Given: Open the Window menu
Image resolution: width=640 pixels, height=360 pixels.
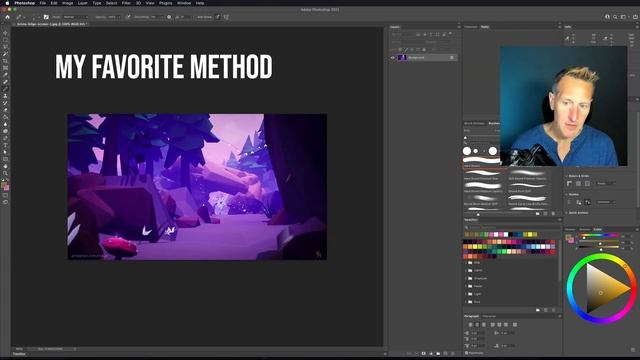Looking at the screenshot, I should coord(184,3).
